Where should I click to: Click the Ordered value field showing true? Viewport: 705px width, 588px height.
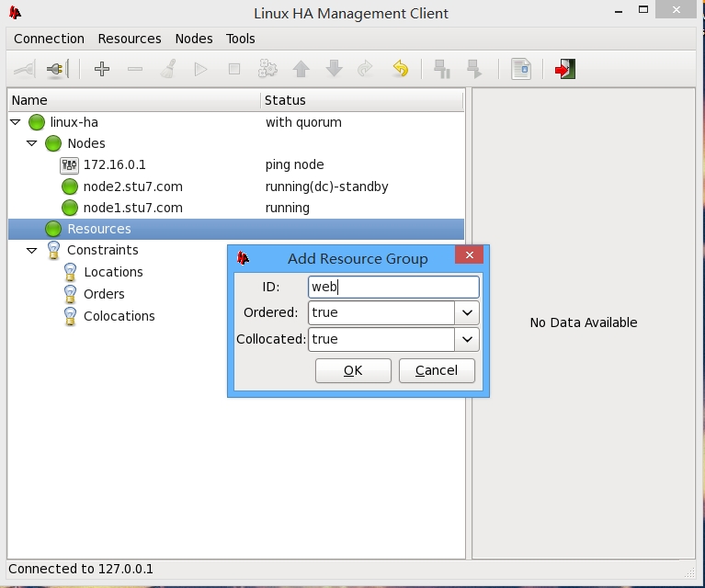381,313
